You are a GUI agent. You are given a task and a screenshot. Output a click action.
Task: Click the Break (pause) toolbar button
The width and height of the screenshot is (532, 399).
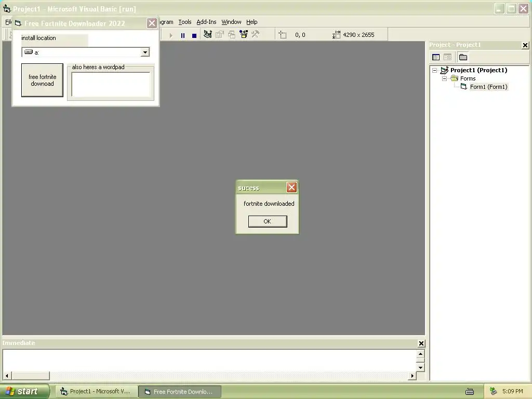[x=183, y=35]
